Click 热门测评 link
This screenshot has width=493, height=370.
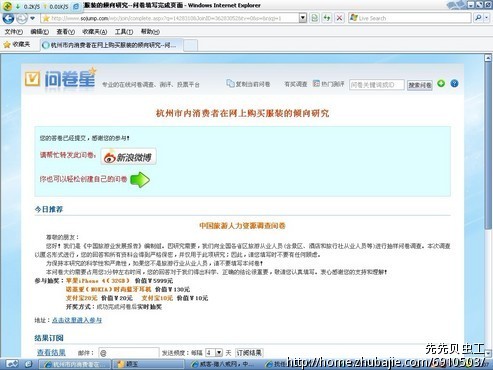(329, 84)
